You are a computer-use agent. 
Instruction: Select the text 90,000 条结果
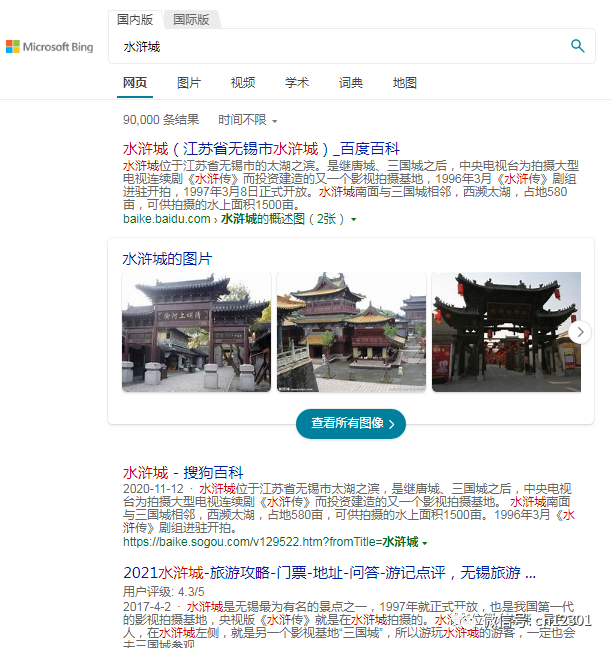(x=161, y=120)
